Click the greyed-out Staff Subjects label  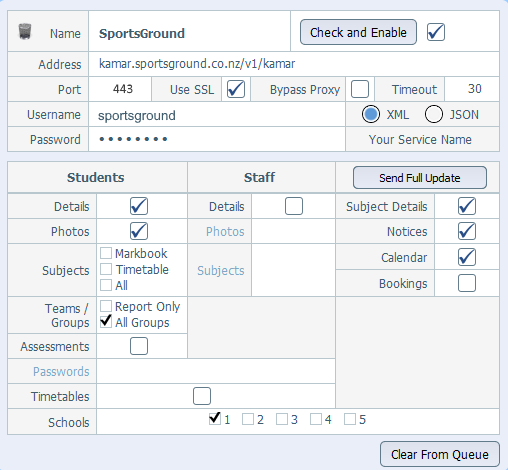pos(221,271)
